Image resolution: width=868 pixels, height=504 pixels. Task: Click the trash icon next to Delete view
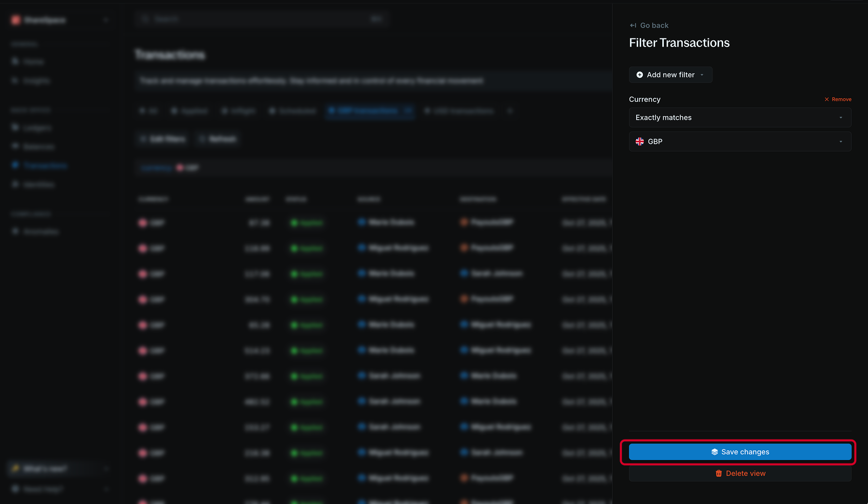(719, 473)
